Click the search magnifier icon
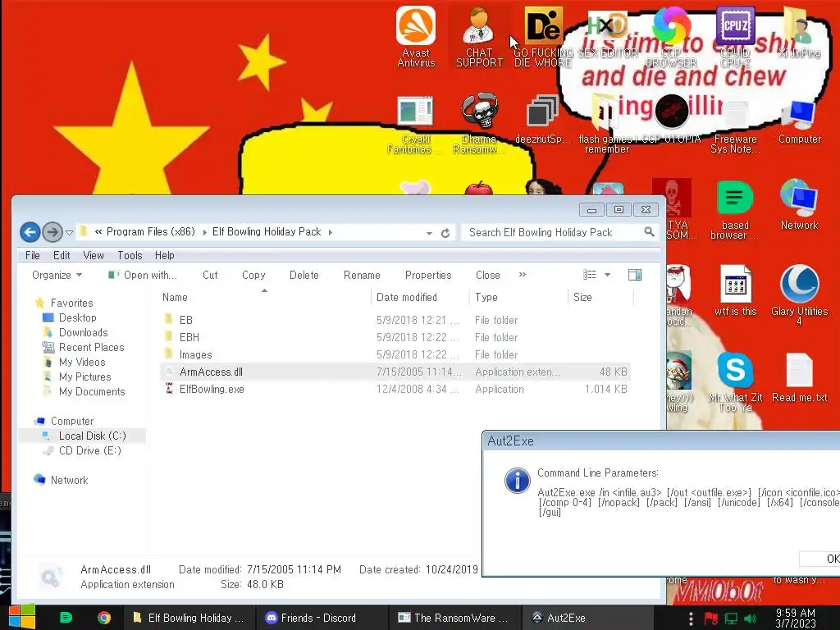Screen dimensions: 840x630 point(649,232)
